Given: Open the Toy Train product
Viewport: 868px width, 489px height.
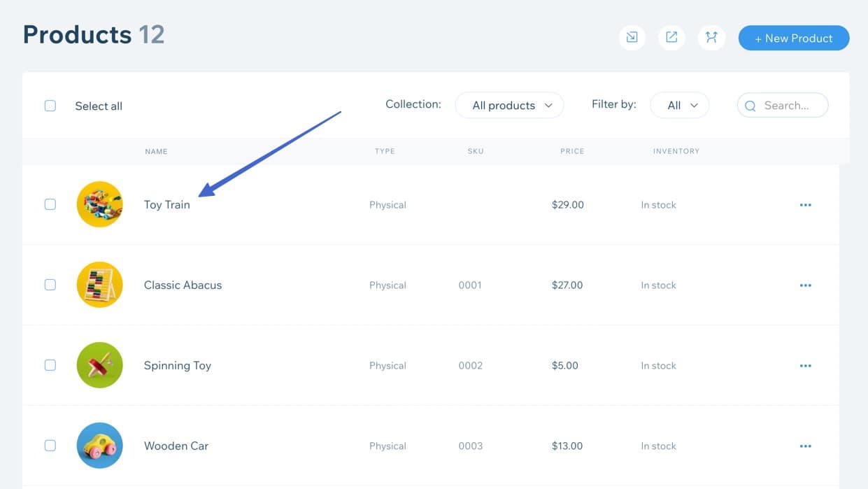Looking at the screenshot, I should point(166,204).
